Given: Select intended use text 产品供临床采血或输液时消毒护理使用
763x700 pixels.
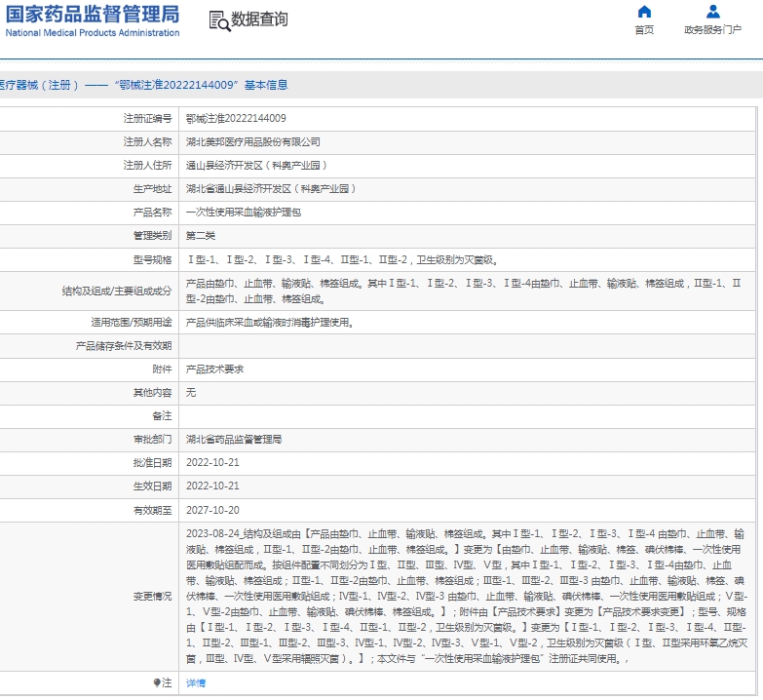Looking at the screenshot, I should tap(270, 323).
